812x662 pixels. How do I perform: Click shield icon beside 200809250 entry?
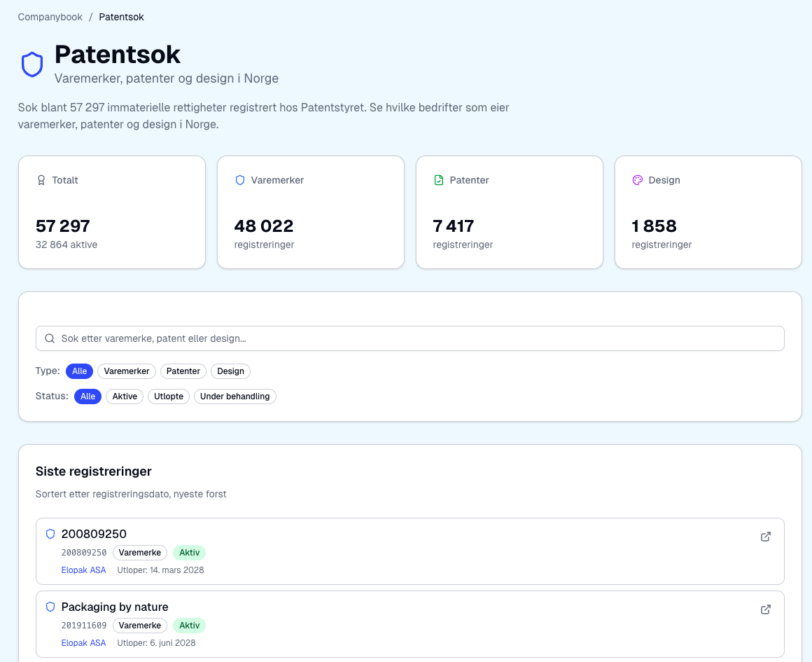(50, 534)
